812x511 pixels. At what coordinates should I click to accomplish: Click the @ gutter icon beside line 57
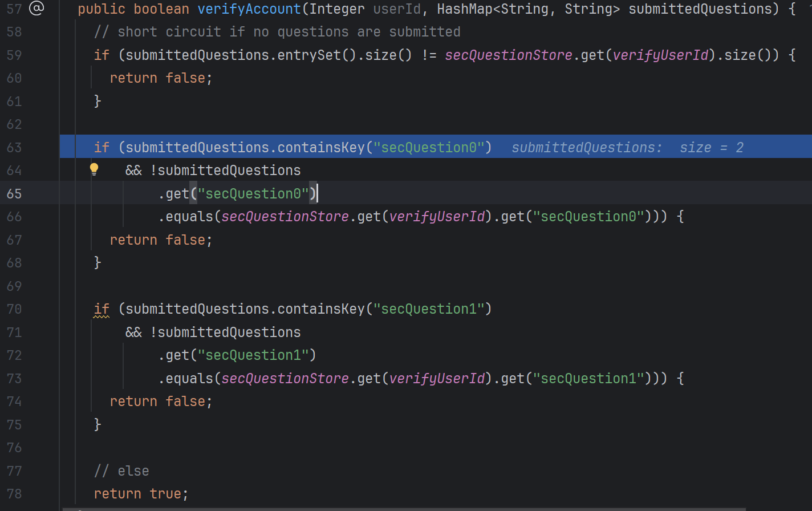coord(36,8)
